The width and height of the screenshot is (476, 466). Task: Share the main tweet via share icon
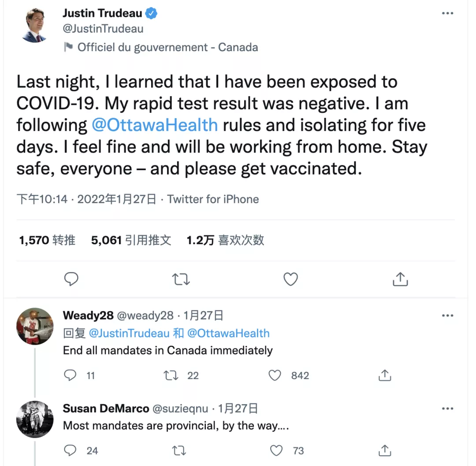(400, 279)
